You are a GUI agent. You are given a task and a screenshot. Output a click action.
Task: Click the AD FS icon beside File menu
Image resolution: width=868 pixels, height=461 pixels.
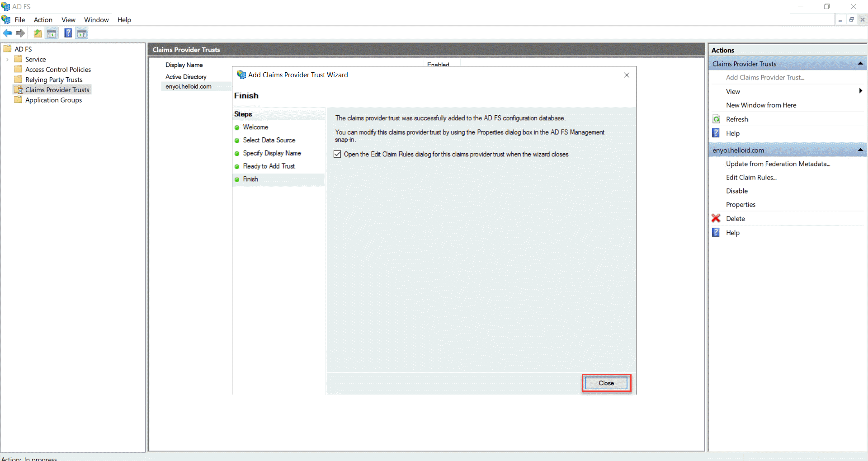(6, 19)
